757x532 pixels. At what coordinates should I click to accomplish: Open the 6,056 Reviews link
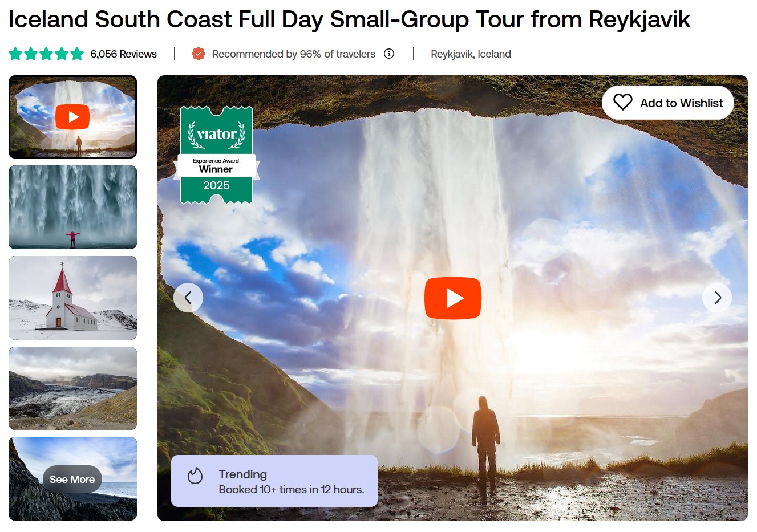point(123,54)
